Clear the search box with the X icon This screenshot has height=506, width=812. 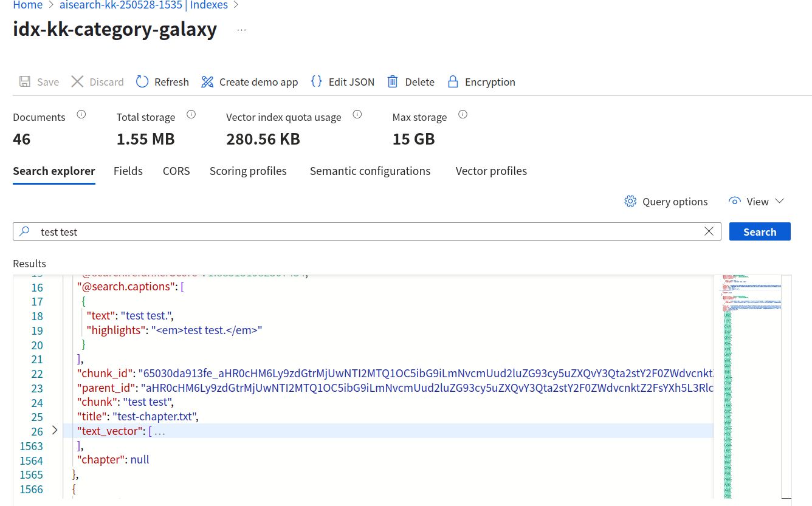pos(709,231)
